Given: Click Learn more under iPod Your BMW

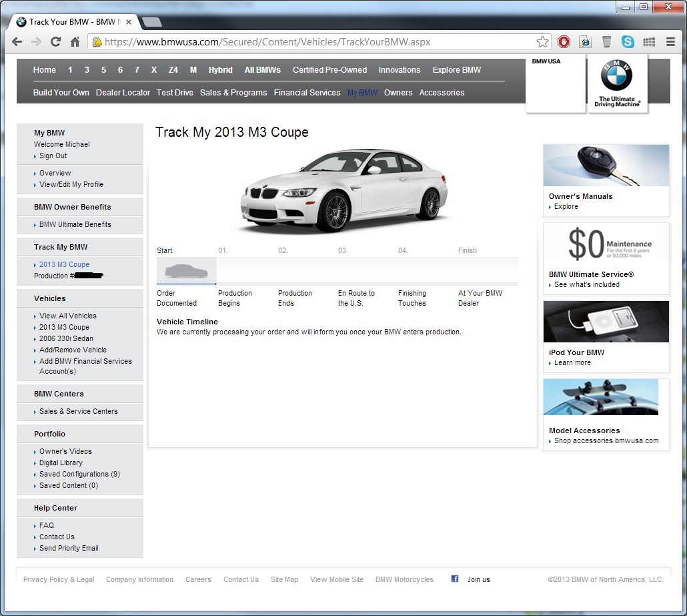Looking at the screenshot, I should [x=572, y=362].
